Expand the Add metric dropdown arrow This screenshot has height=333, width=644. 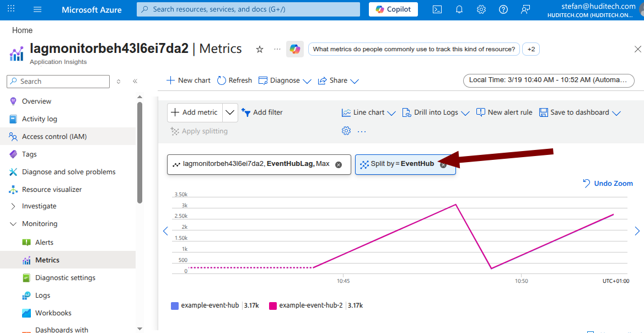230,112
